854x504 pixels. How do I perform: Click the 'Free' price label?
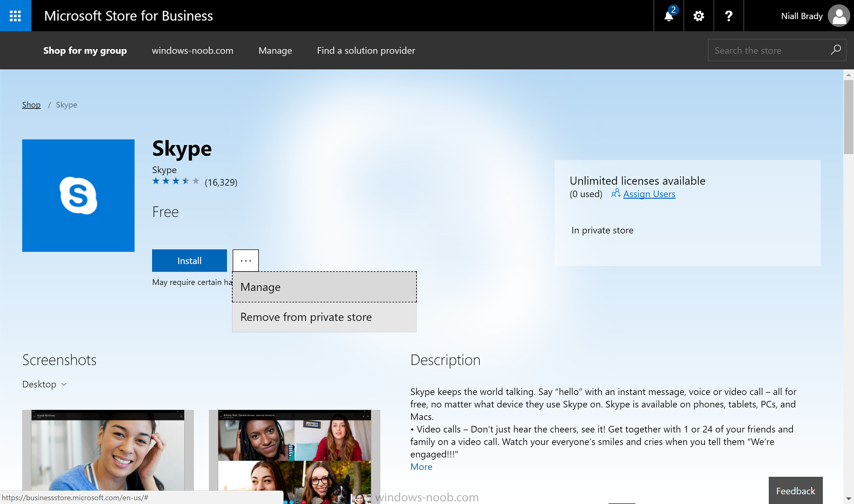tap(165, 211)
